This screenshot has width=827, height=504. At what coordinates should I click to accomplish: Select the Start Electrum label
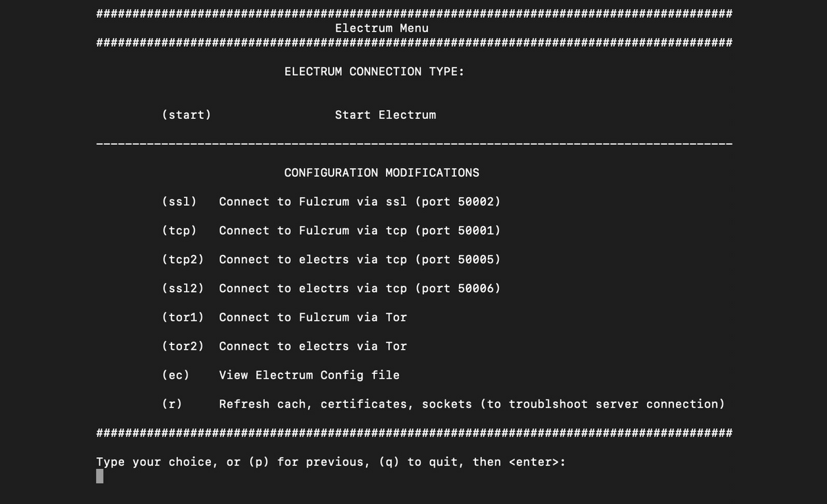[x=385, y=115]
